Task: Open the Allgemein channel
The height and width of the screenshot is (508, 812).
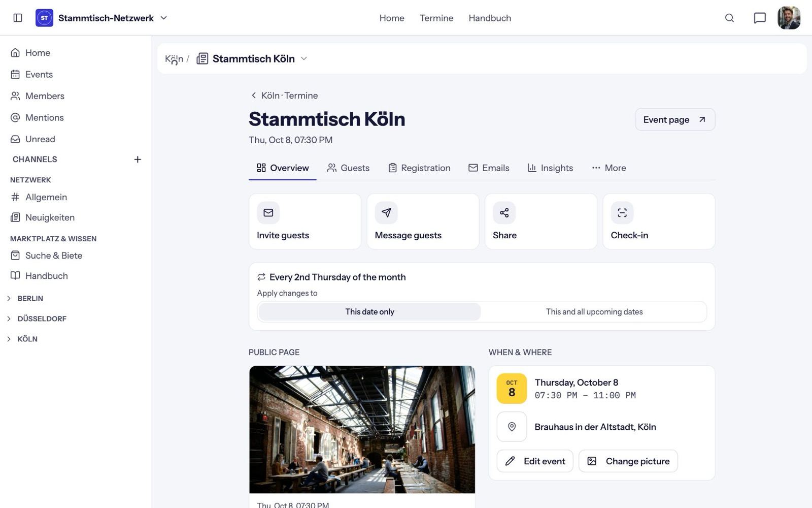Action: tap(76, 197)
